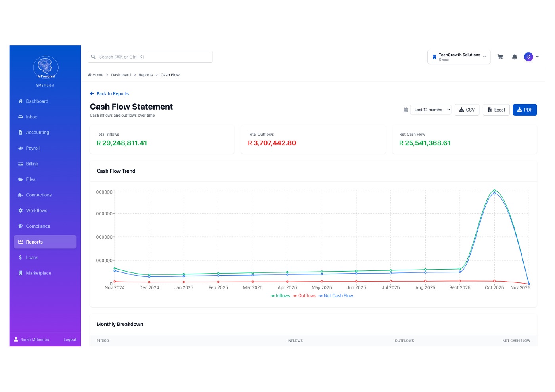This screenshot has height=392, width=555.
Task: Select the Compliance shield icon
Action: click(21, 226)
